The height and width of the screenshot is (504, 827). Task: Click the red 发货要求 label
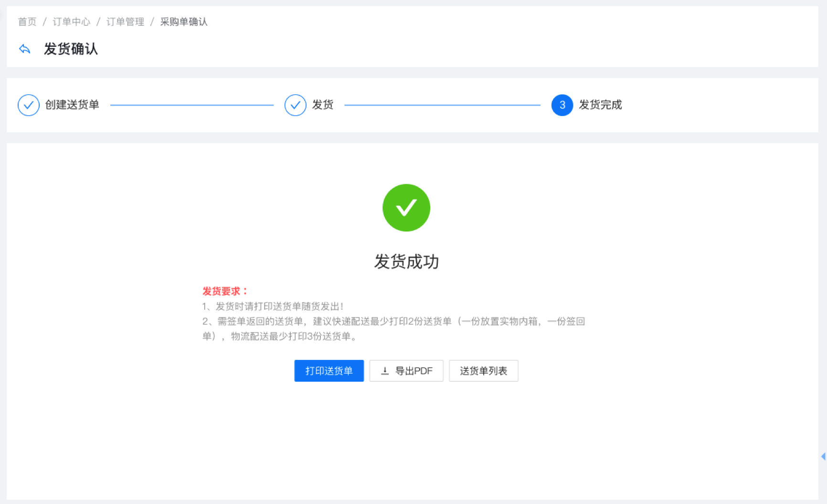[224, 291]
